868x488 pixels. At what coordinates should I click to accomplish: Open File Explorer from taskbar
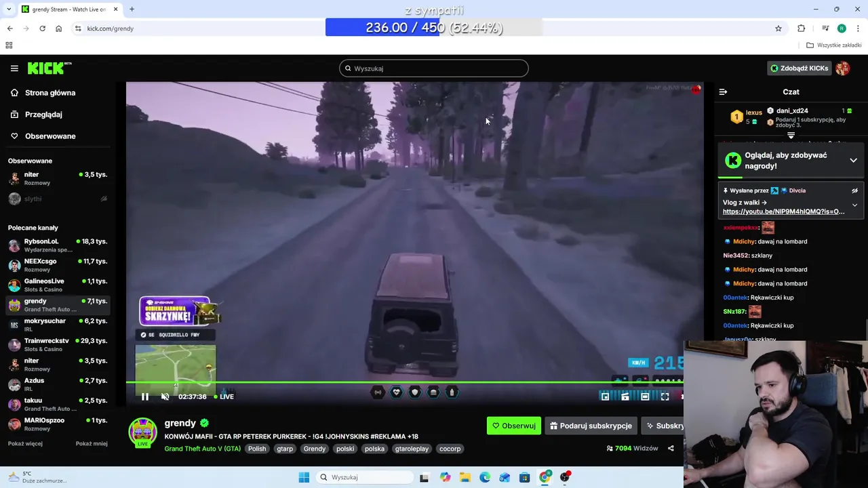click(x=465, y=477)
